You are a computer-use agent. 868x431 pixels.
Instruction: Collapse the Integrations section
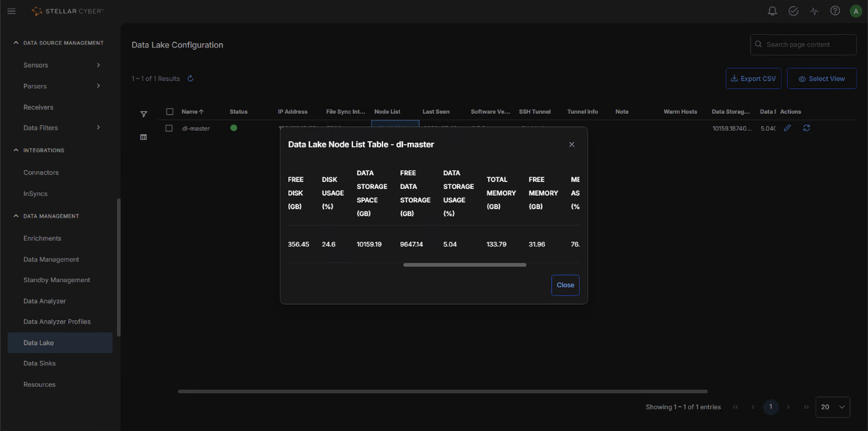coord(16,150)
